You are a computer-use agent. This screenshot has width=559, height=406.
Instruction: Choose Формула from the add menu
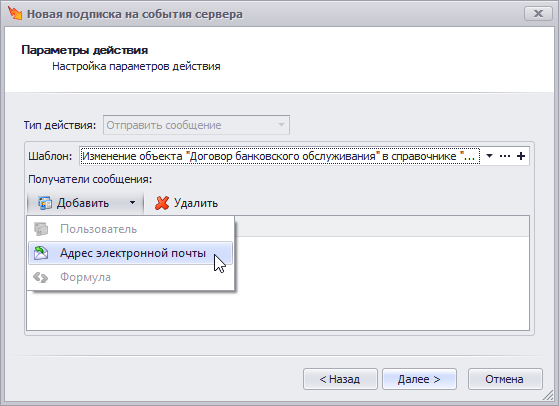coord(130,277)
